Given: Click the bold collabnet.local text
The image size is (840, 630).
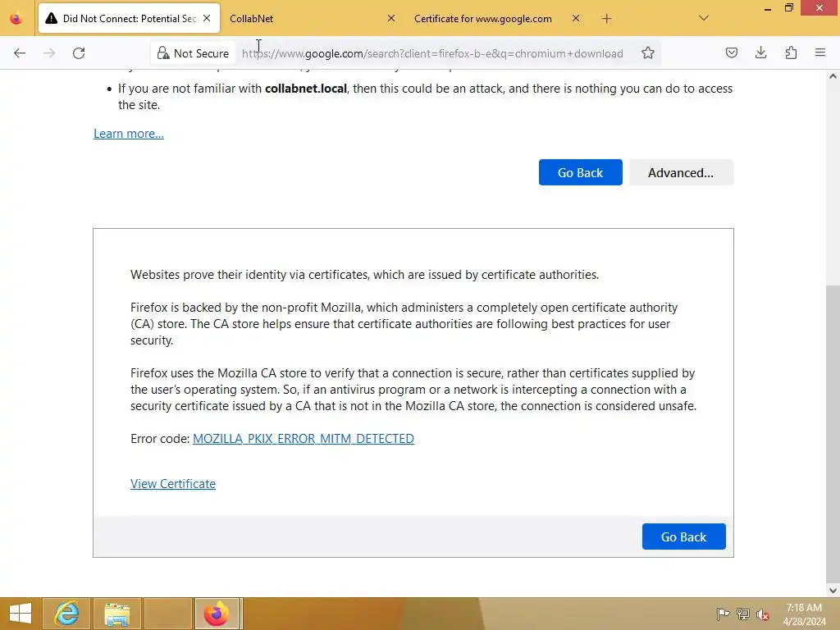Looking at the screenshot, I should click(x=306, y=89).
